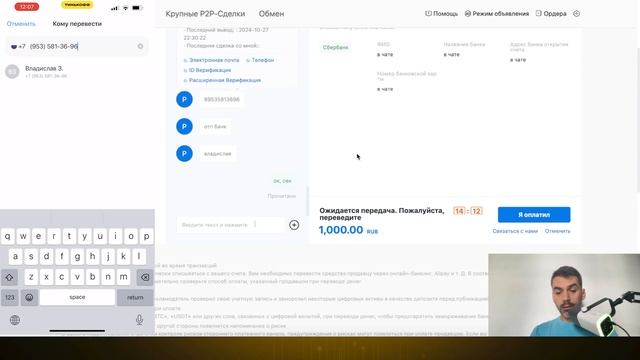Tap the 123 numbers key
This screenshot has width=640, height=360.
pos(10,297)
